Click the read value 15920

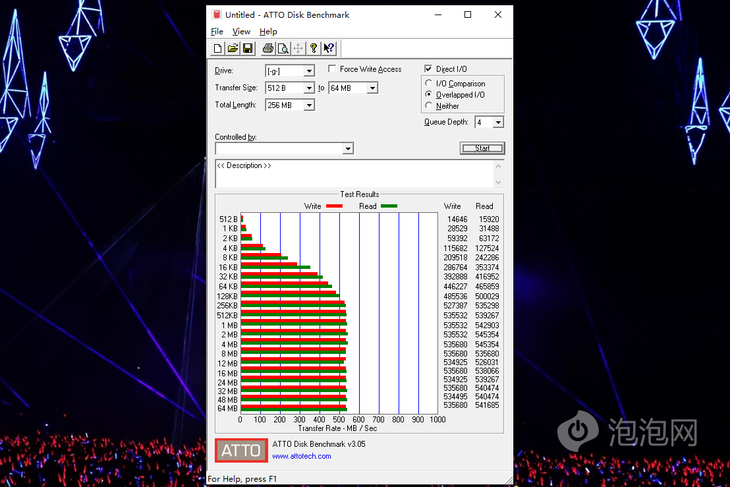pyautogui.click(x=489, y=219)
